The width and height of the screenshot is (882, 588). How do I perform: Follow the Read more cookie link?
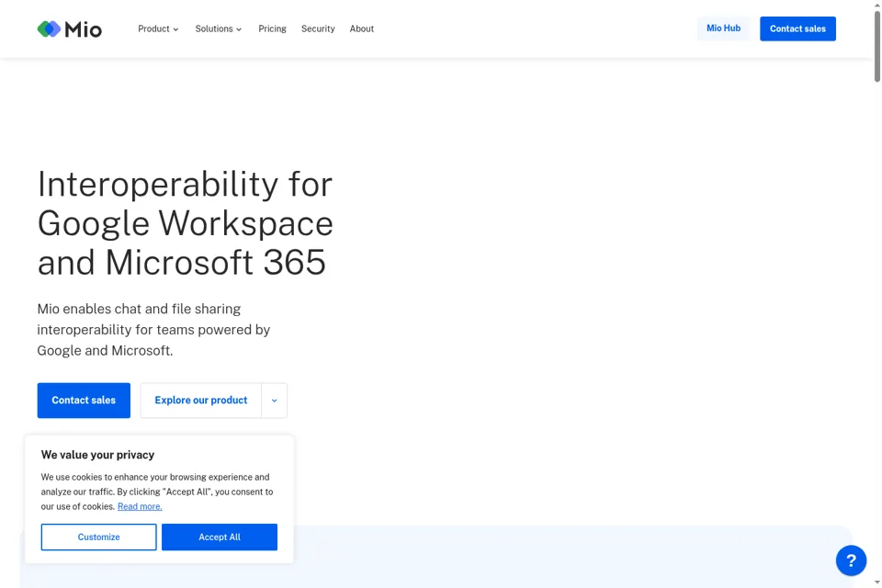[x=140, y=506]
